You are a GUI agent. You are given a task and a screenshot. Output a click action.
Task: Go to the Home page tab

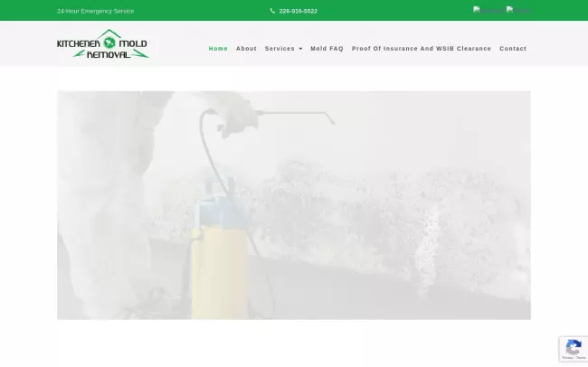tap(218, 49)
